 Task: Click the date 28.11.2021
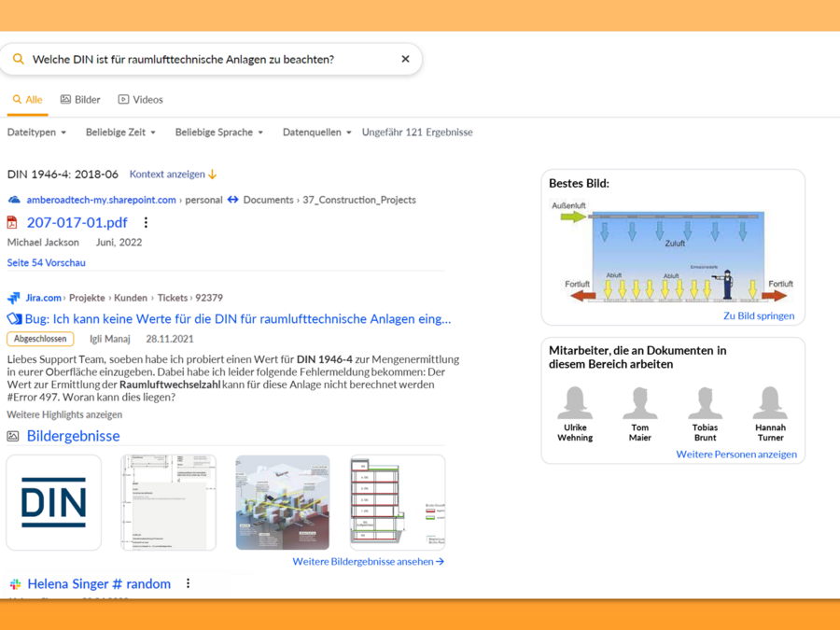click(170, 339)
